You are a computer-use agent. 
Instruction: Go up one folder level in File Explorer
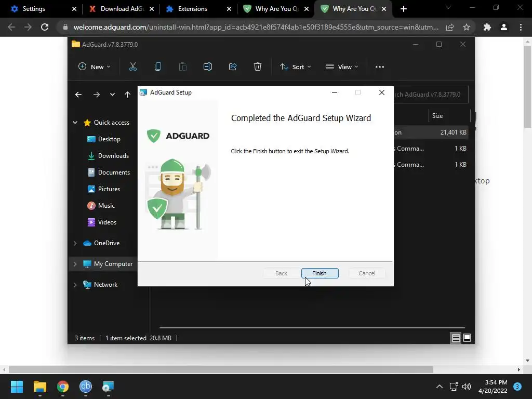coord(127,95)
